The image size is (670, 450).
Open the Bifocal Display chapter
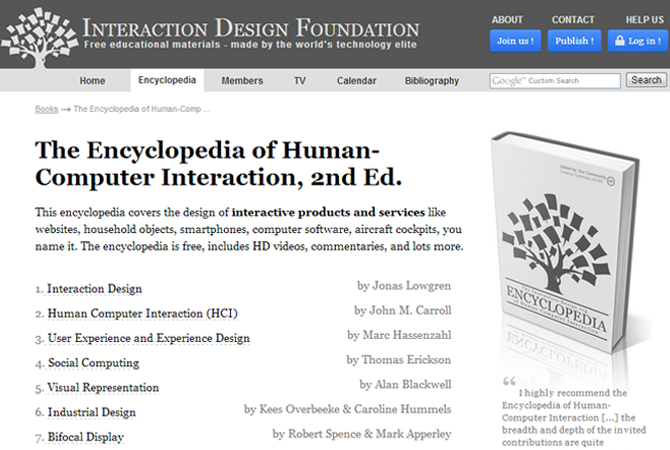[x=85, y=437]
